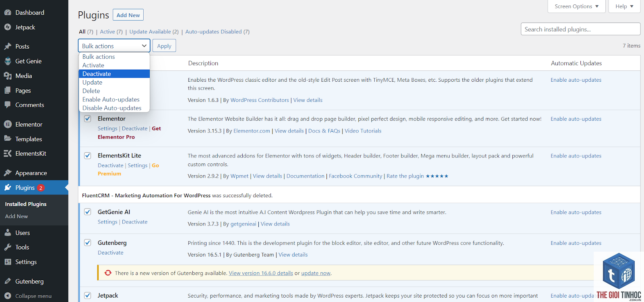Deactivate ElementsKit Lite plugin

tap(110, 165)
